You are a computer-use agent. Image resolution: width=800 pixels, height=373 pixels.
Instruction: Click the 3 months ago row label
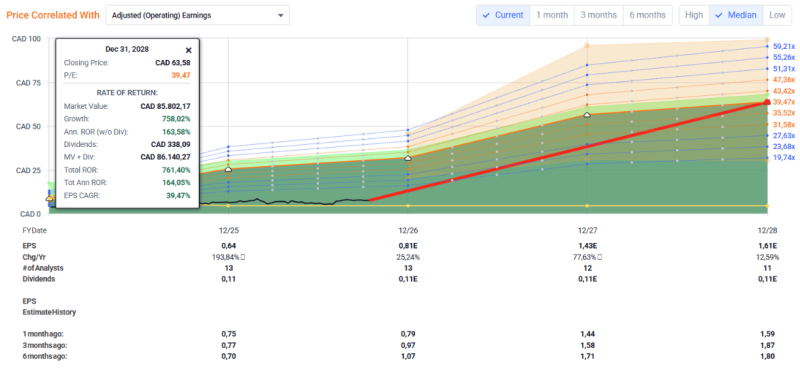(45, 345)
